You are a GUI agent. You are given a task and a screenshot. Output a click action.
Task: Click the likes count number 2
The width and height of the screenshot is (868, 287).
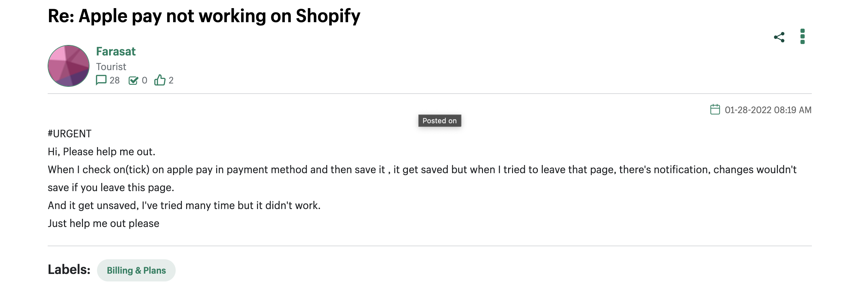[x=171, y=81]
